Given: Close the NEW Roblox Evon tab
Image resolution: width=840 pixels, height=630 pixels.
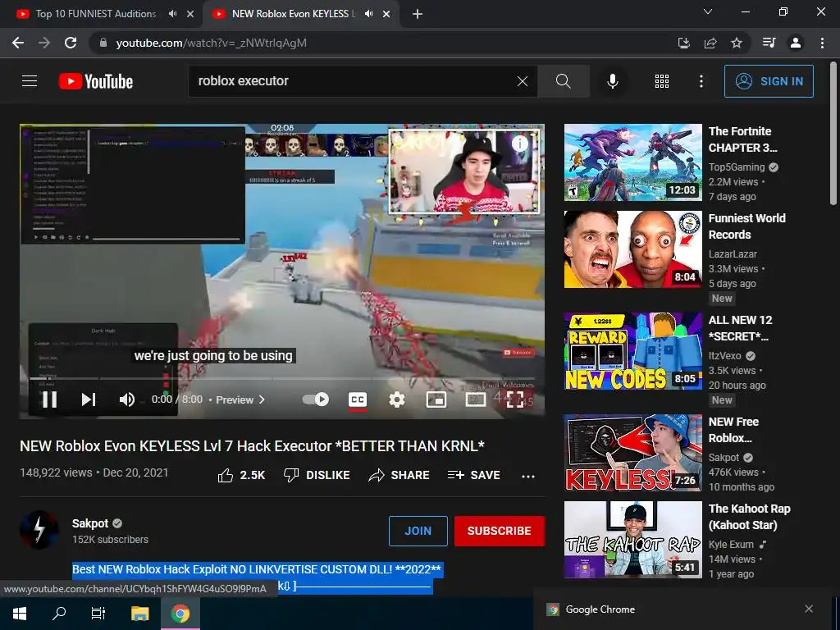Looking at the screenshot, I should coord(386,15).
